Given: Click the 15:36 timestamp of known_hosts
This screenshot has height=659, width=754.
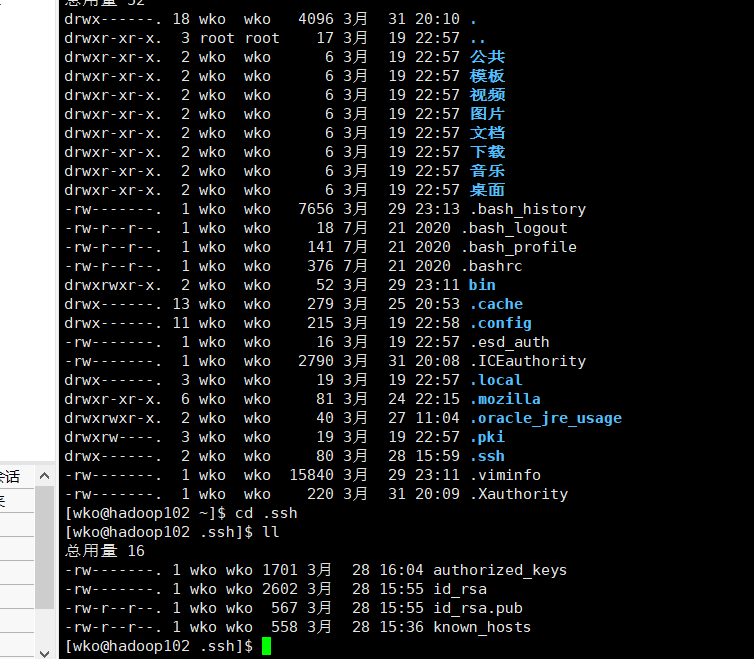Looking at the screenshot, I should (402, 627).
